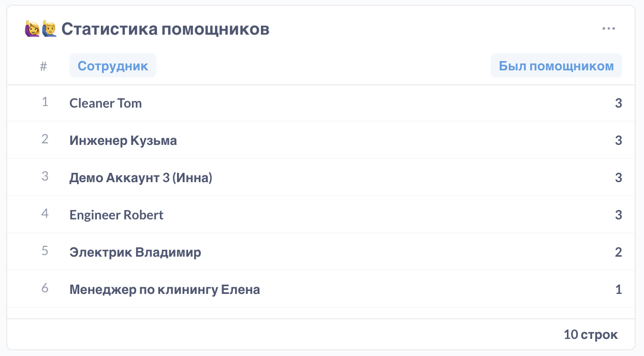644x356 pixels.
Task: Click the Электрик Владимир employee name
Action: (x=135, y=252)
